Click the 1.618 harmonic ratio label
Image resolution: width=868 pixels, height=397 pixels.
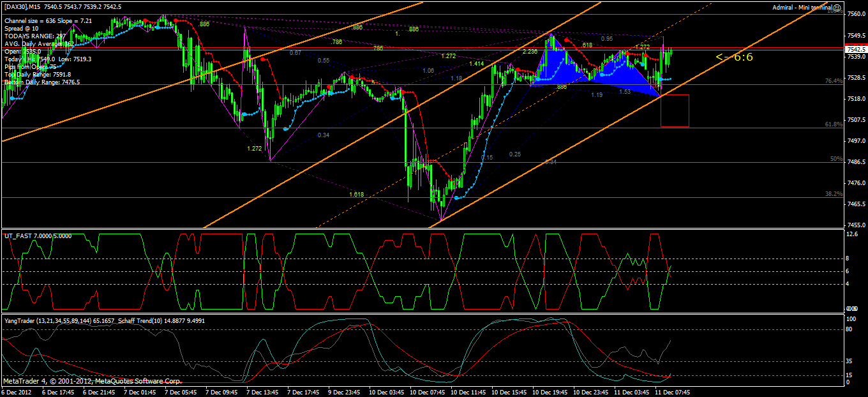(356, 194)
